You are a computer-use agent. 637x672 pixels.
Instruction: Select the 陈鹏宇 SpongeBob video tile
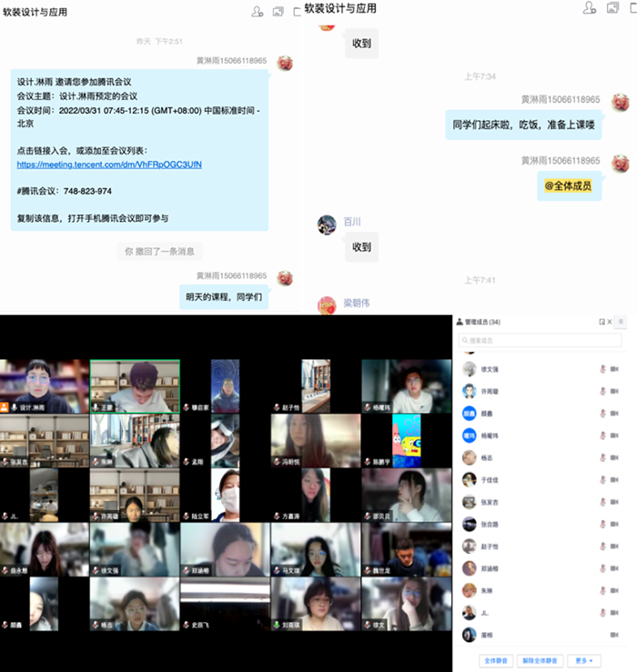click(406, 441)
